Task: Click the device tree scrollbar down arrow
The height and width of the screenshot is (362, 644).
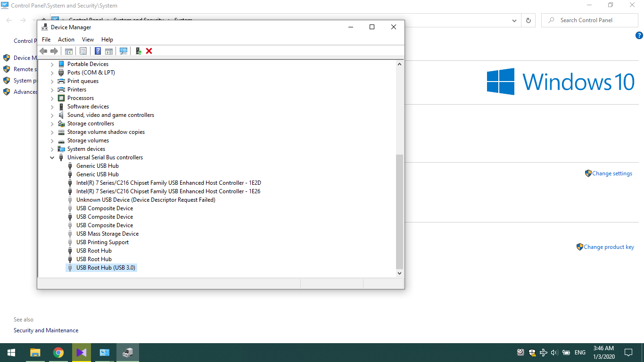Action: pyautogui.click(x=400, y=273)
